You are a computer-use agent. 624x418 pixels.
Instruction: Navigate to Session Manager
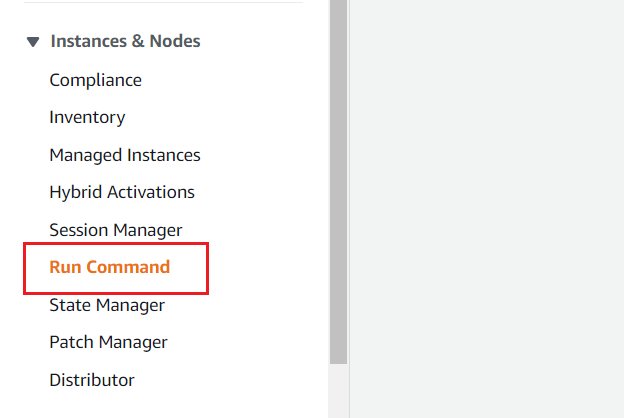(x=116, y=230)
